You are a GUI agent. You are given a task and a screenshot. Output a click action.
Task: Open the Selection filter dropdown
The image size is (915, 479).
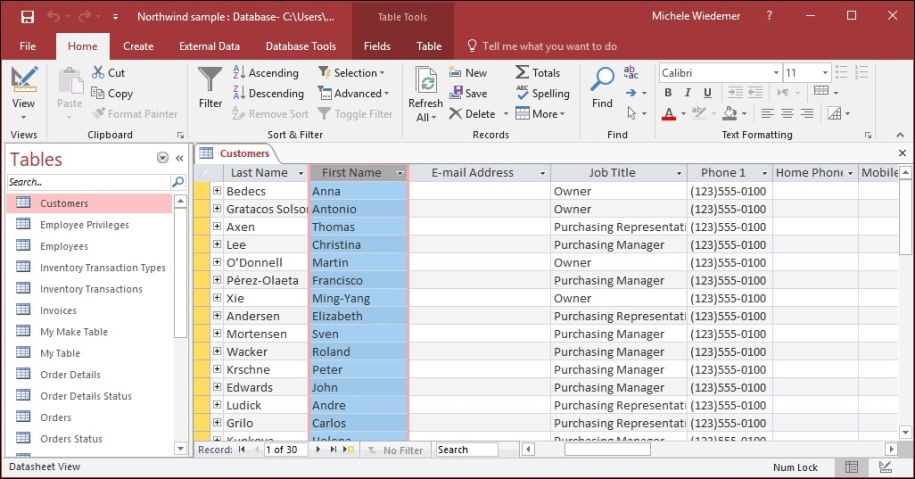click(x=351, y=72)
